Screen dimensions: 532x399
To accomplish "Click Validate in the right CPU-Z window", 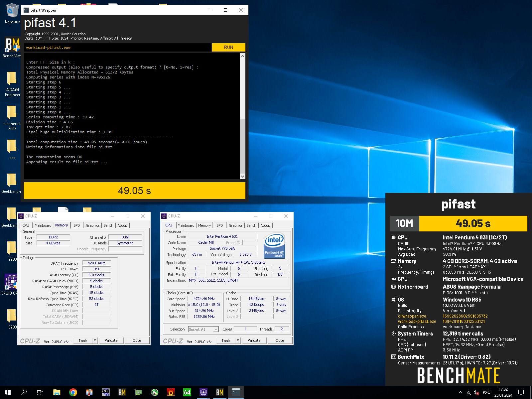I will (x=254, y=340).
